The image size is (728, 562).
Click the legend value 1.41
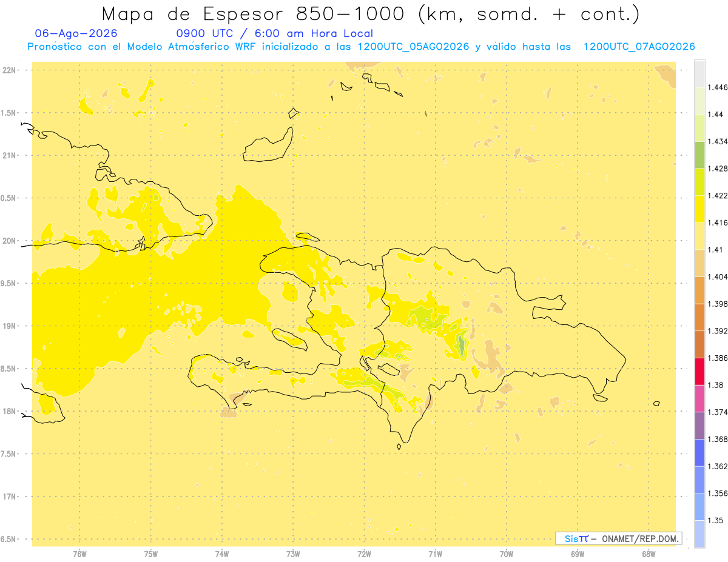[x=716, y=250]
